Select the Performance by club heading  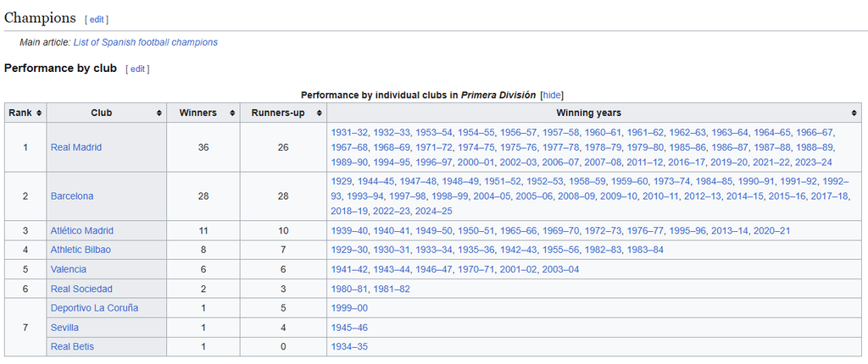(60, 69)
